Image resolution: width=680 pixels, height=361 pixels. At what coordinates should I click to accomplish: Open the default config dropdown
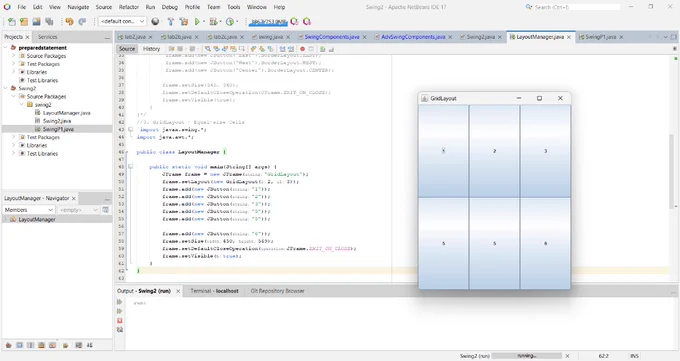[122, 21]
